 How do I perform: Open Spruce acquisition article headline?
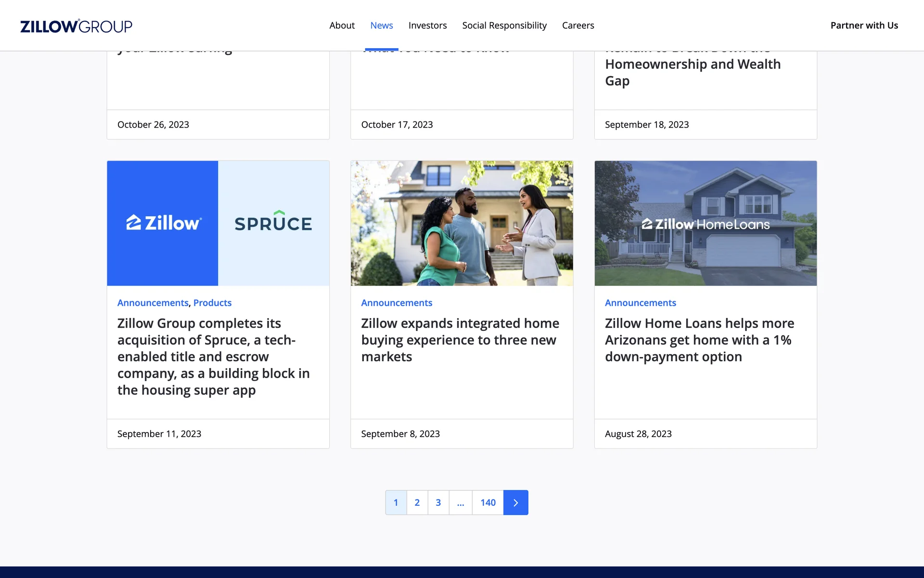click(213, 356)
